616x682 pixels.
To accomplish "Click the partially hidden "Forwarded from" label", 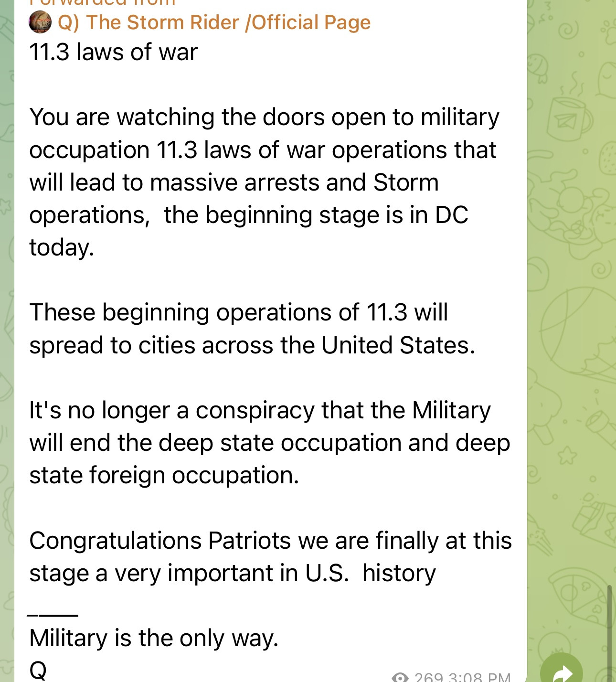I will (x=103, y=3).
